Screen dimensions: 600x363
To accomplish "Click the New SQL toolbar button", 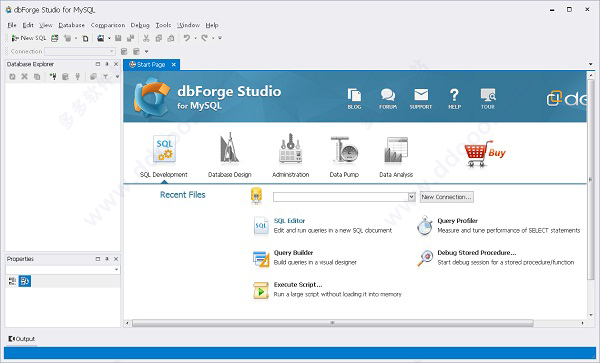I will (x=29, y=38).
